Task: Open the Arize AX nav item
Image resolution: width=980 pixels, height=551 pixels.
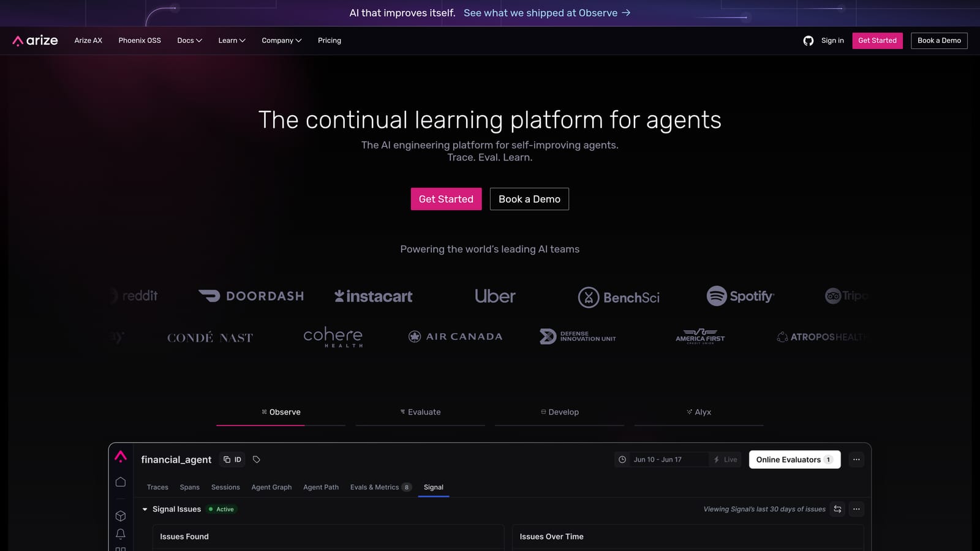Action: pyautogui.click(x=88, y=40)
